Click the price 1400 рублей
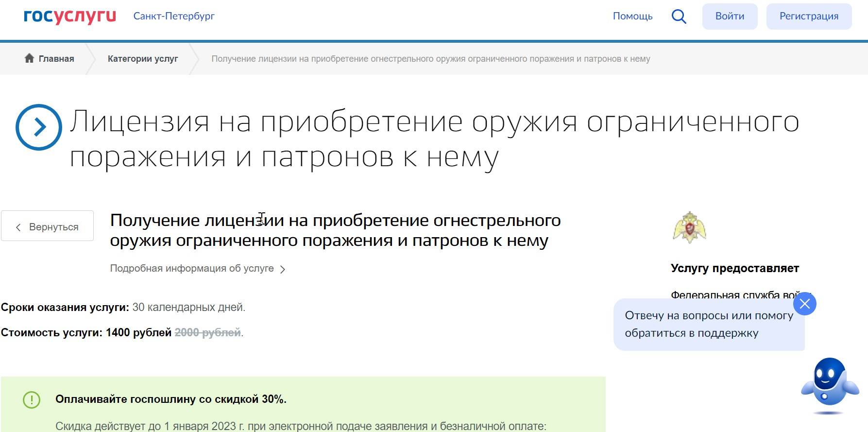This screenshot has height=432, width=868. click(138, 332)
